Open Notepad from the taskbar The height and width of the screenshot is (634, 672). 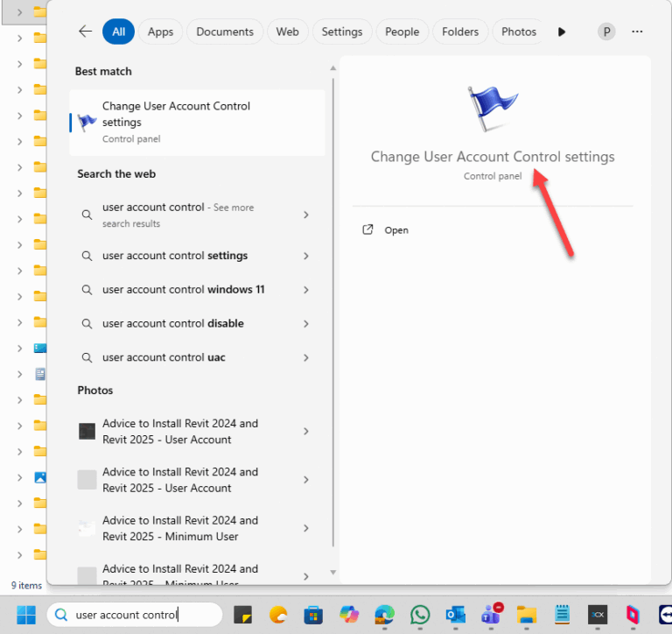tap(562, 615)
